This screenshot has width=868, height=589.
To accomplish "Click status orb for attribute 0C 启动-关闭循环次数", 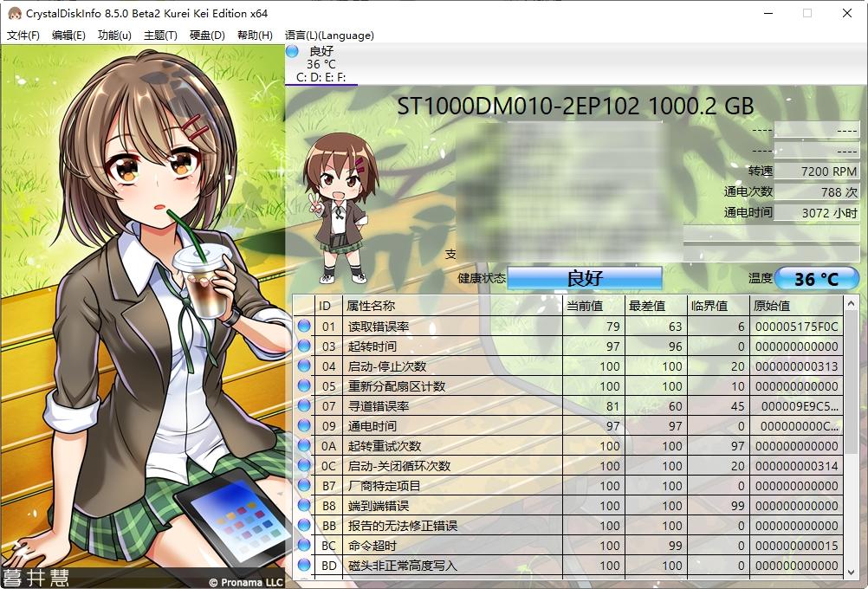I will coord(304,465).
